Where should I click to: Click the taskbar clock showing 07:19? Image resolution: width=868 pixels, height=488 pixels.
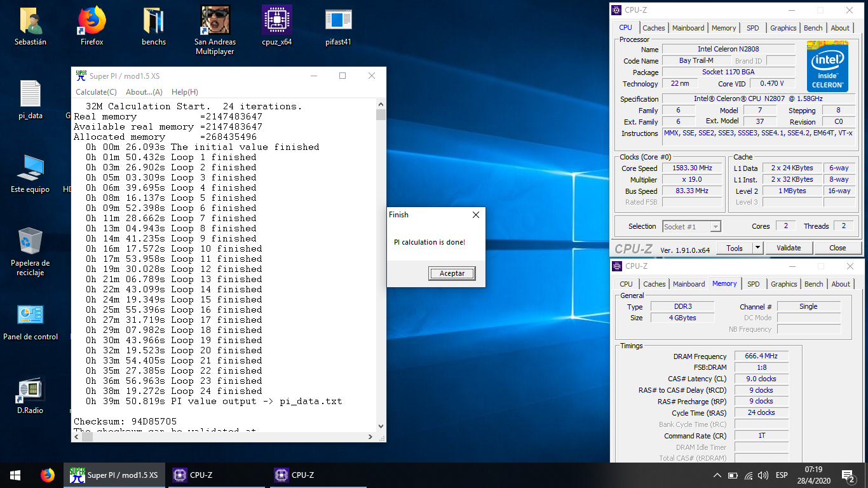[x=813, y=475]
